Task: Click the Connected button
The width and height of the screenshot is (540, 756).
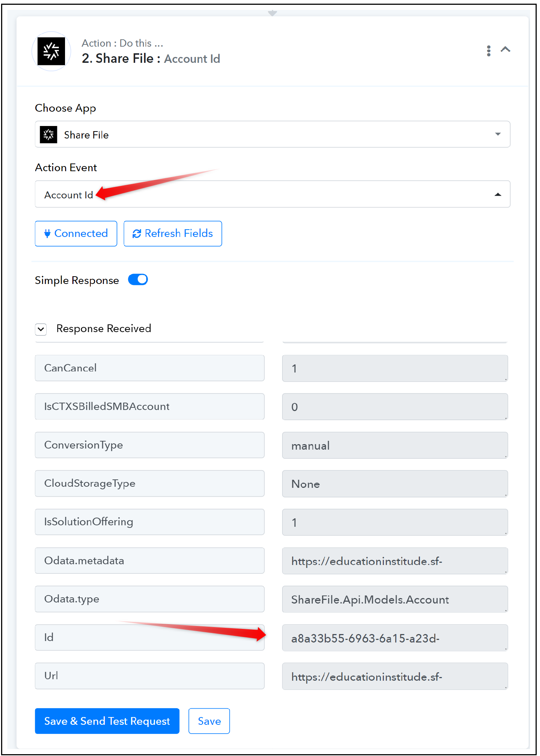Action: 76,234
